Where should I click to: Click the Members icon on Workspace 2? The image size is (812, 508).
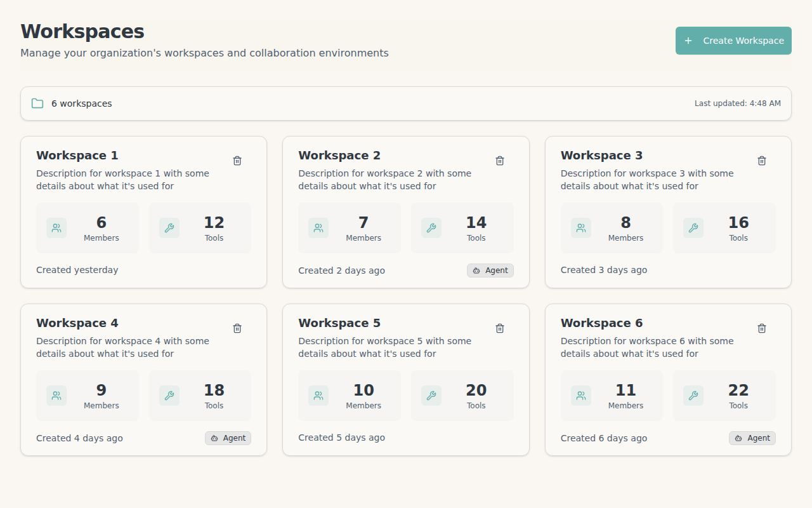(318, 227)
